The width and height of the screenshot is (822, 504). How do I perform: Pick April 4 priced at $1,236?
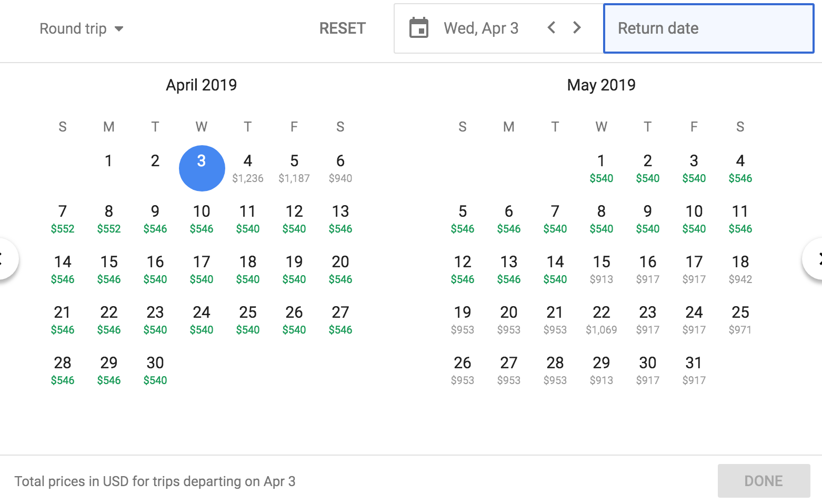[248, 168]
